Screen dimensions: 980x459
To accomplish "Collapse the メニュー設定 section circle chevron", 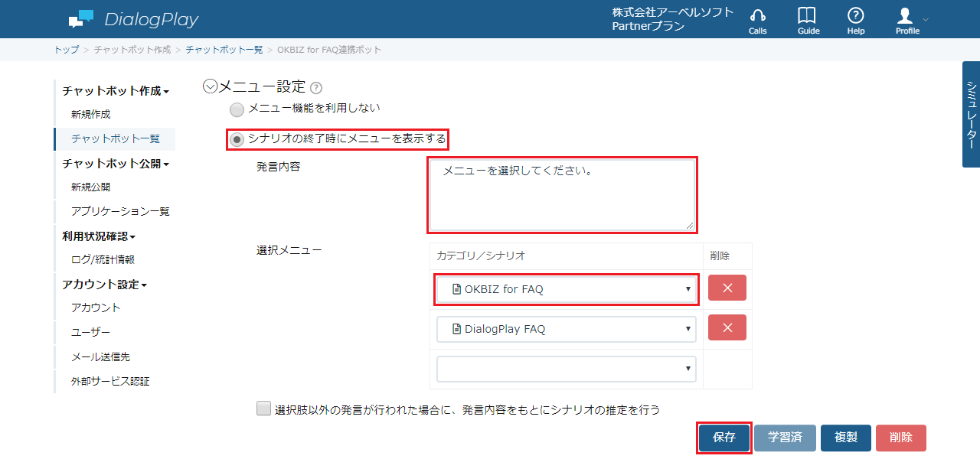I will tap(211, 86).
